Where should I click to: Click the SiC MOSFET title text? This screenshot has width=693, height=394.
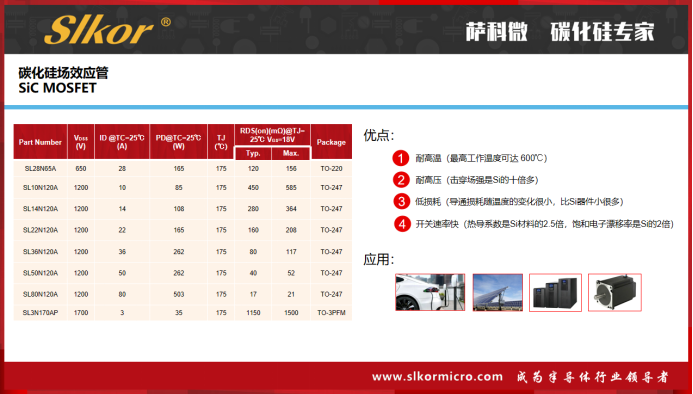(57, 88)
